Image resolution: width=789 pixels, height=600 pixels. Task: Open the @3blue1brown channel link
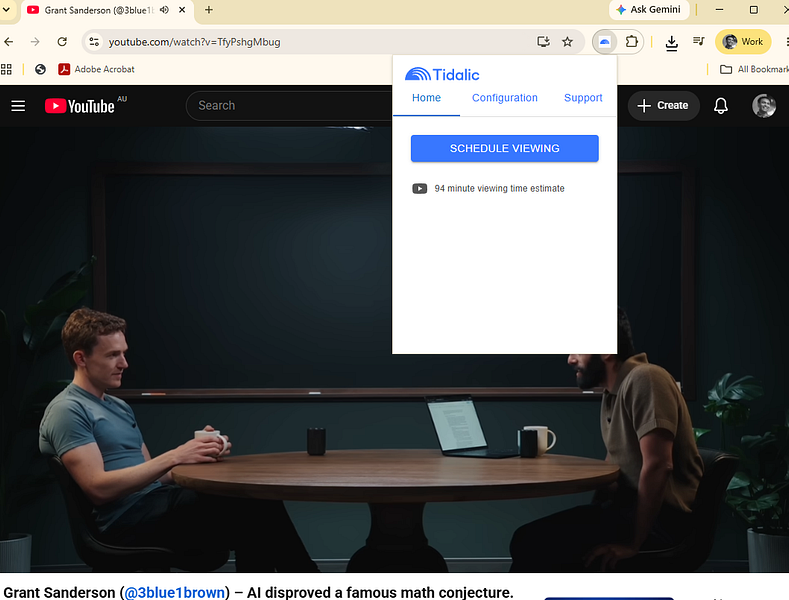click(175, 592)
